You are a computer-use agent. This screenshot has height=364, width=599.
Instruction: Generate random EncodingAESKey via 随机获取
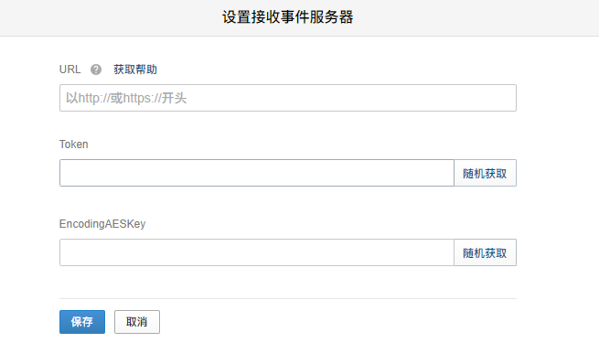(x=485, y=252)
